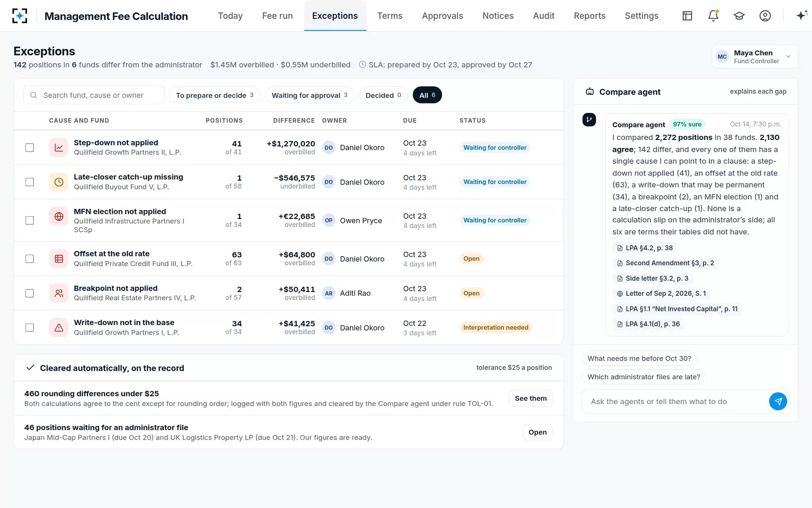Send message with the paper plane icon
This screenshot has height=508, width=812.
[778, 401]
